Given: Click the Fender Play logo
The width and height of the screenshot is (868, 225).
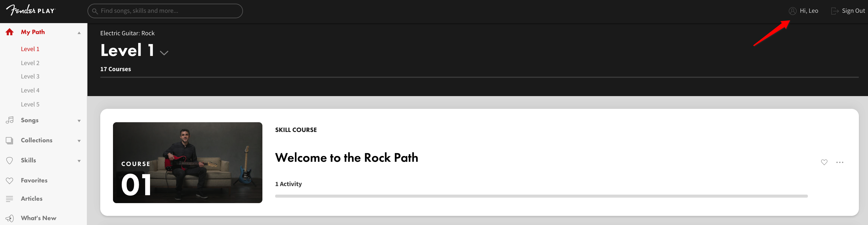Looking at the screenshot, I should 30,10.
